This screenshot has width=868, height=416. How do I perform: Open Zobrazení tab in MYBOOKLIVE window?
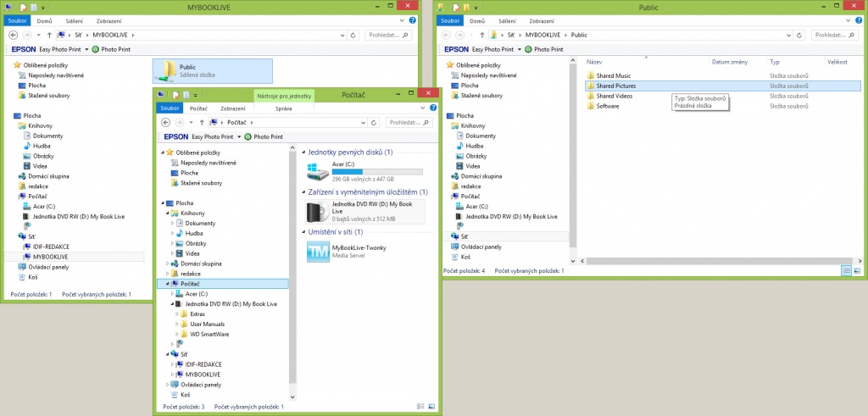coord(109,21)
